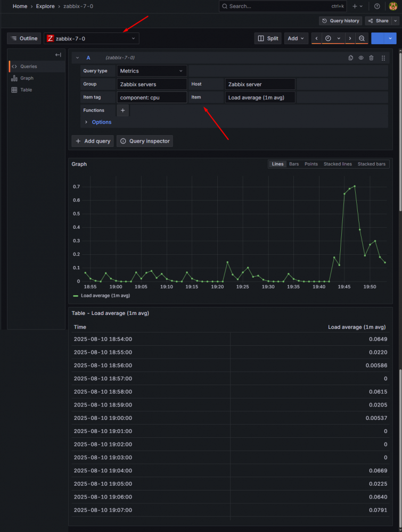Duplicate query A with copy icon
Screen dimensions: 402x532
point(351,57)
